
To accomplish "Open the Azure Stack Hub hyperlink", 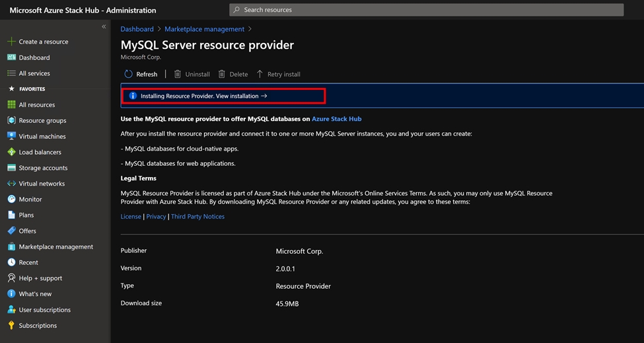I will tap(336, 119).
